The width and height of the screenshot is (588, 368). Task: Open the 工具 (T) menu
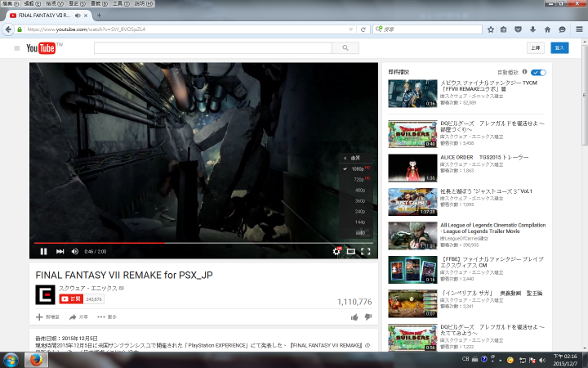(x=121, y=4)
